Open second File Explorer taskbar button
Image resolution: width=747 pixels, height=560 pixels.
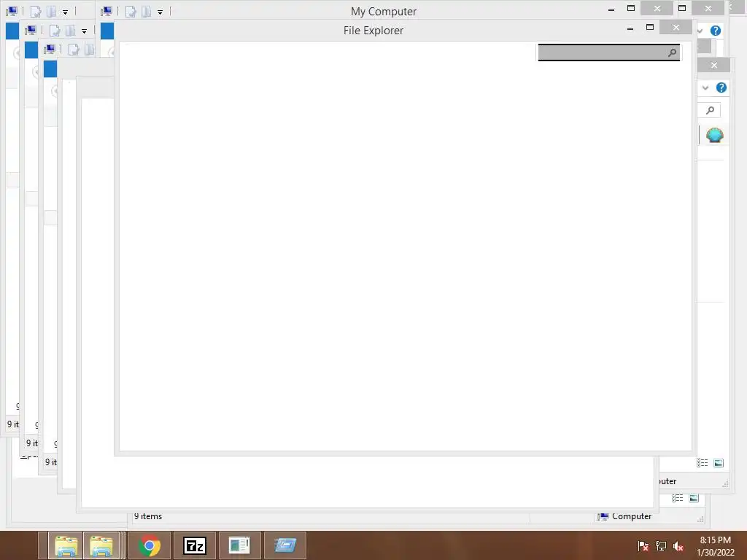pos(101,545)
